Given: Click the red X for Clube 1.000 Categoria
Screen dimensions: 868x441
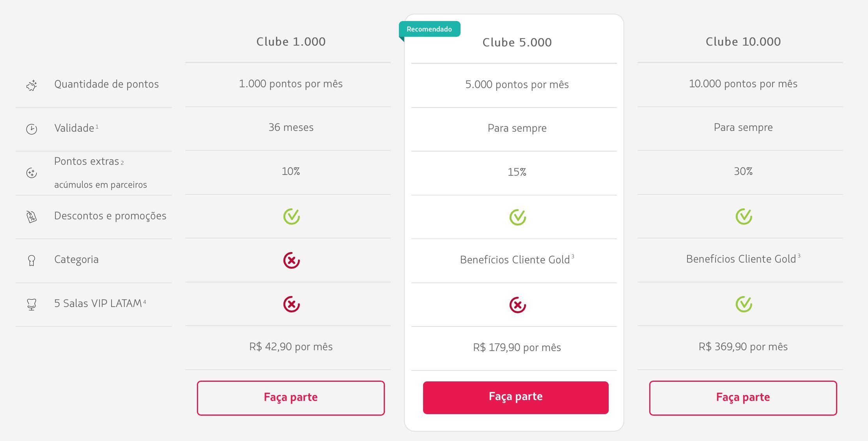Looking at the screenshot, I should point(292,260).
